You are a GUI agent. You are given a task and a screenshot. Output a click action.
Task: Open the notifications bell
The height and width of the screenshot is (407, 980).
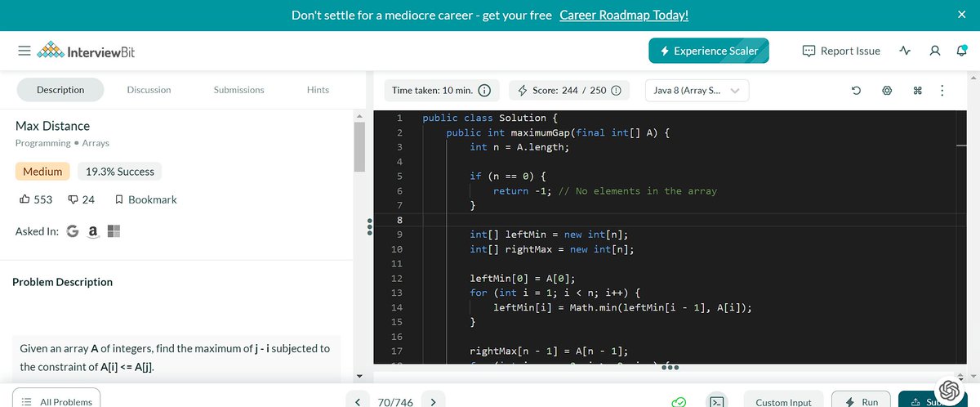[961, 51]
